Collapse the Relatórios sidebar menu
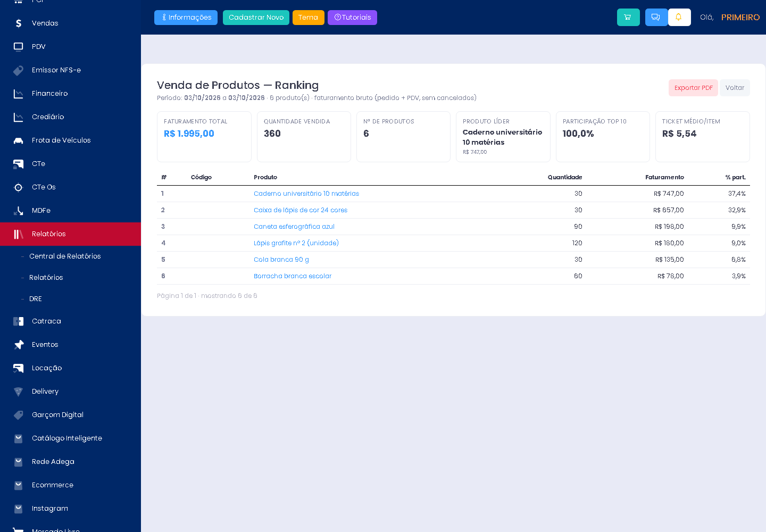This screenshot has height=532, width=766. pos(70,234)
